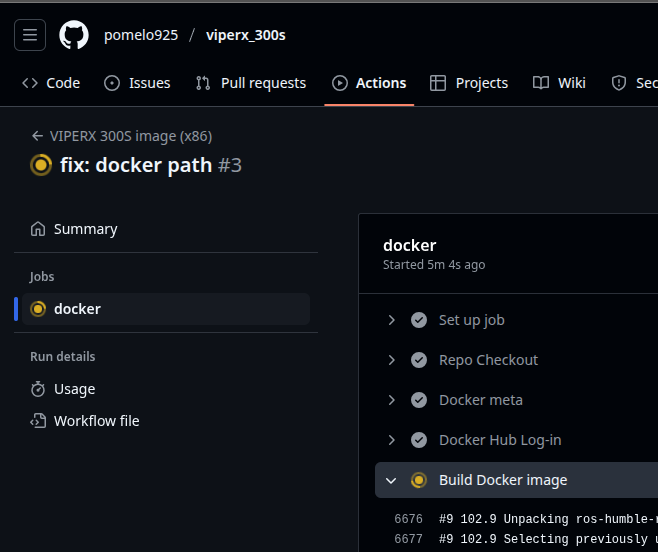Select the Actions tab

point(369,83)
